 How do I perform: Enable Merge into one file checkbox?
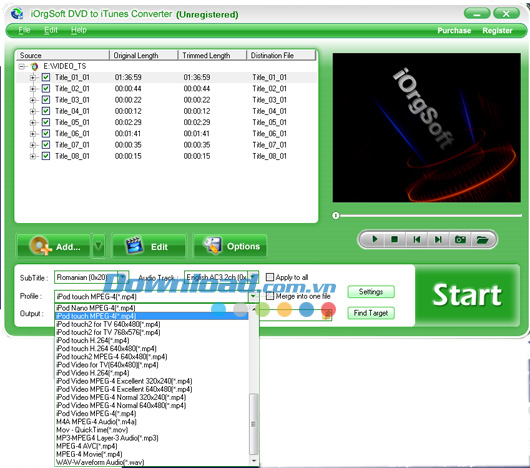pos(269,296)
